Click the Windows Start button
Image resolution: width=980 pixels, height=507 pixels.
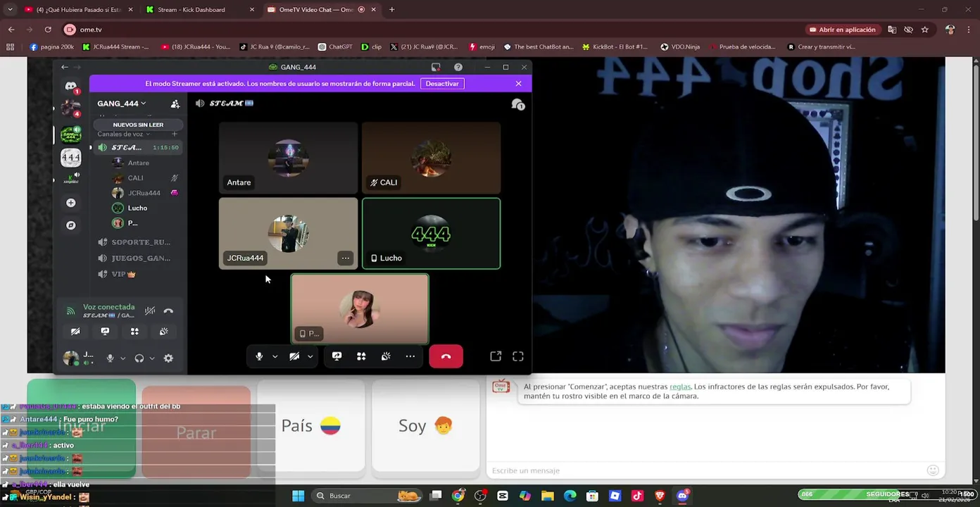(x=298, y=496)
